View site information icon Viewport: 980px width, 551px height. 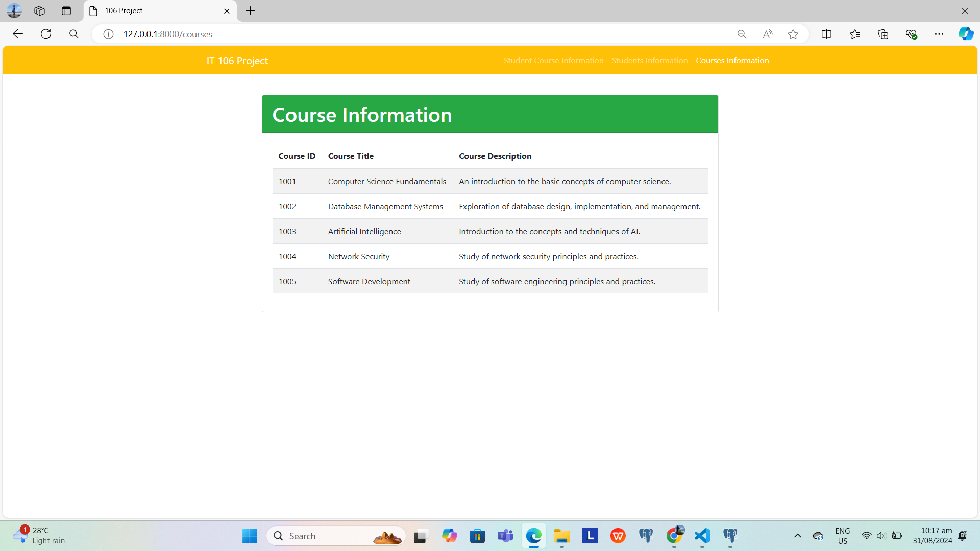108,34
